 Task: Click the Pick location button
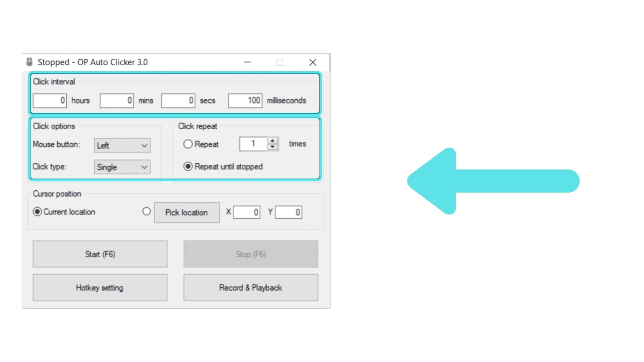coord(186,212)
